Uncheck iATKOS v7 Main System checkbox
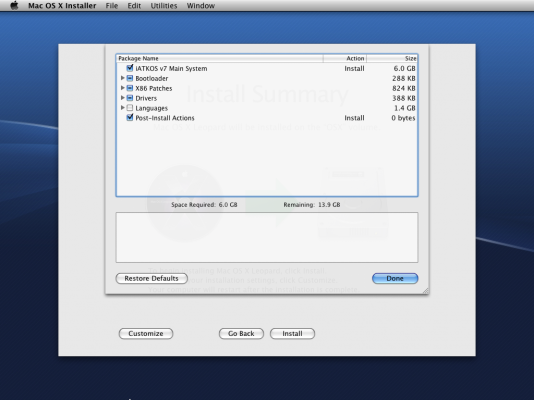The height and width of the screenshot is (400, 534). (129, 68)
